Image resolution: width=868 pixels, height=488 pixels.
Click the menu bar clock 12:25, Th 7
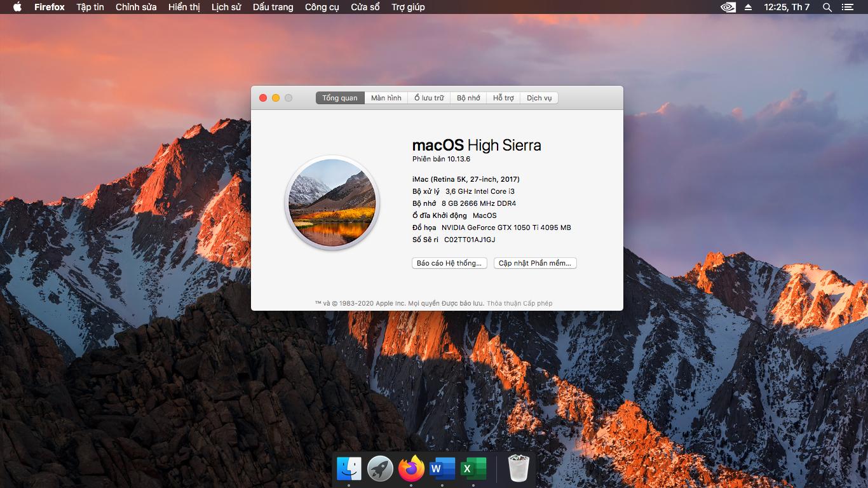[x=787, y=7]
